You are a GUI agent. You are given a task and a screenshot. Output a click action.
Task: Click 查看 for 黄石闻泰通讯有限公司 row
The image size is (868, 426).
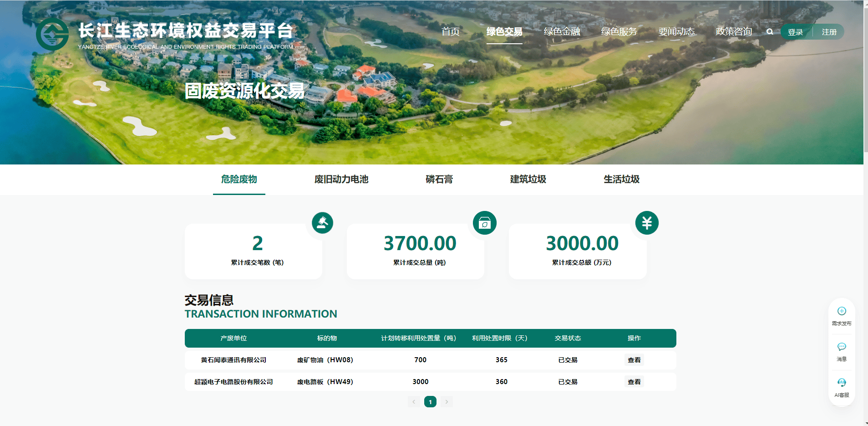pos(634,360)
